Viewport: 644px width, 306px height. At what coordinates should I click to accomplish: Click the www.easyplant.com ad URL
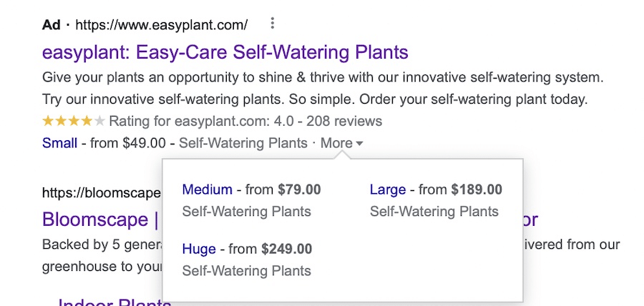click(x=161, y=25)
